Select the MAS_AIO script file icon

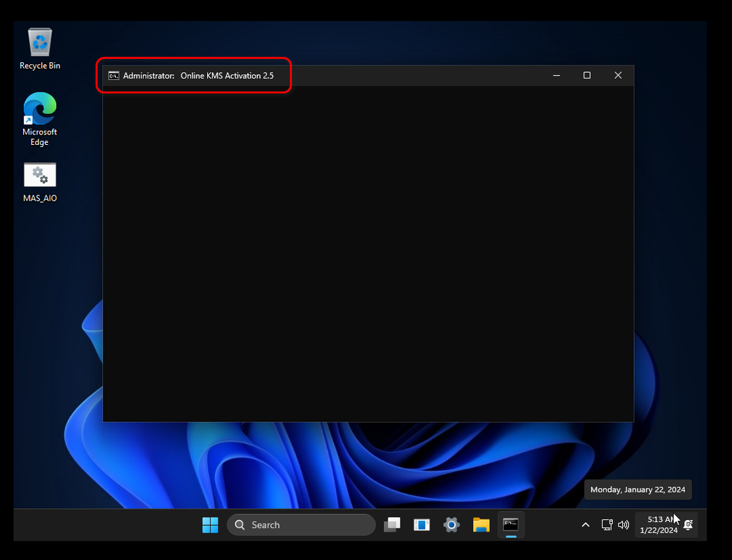(40, 182)
